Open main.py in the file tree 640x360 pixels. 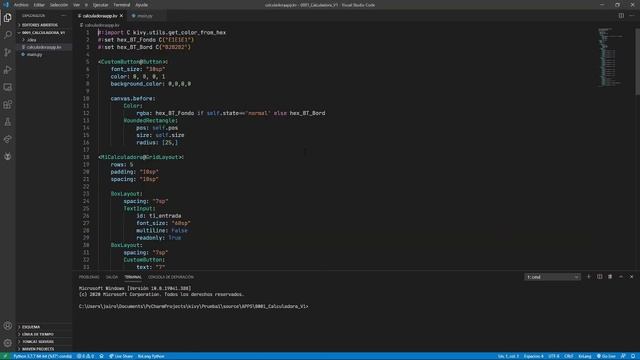pyautogui.click(x=35, y=54)
